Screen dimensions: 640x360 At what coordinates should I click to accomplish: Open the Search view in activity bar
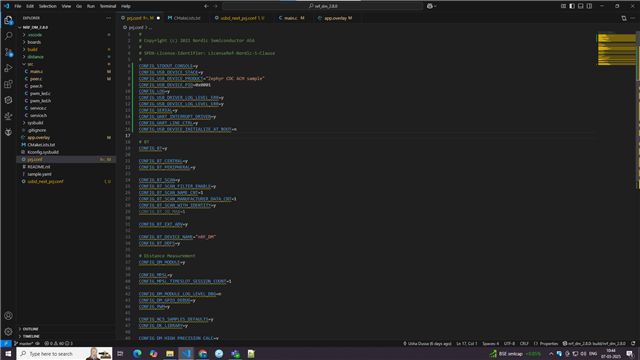pyautogui.click(x=8, y=36)
